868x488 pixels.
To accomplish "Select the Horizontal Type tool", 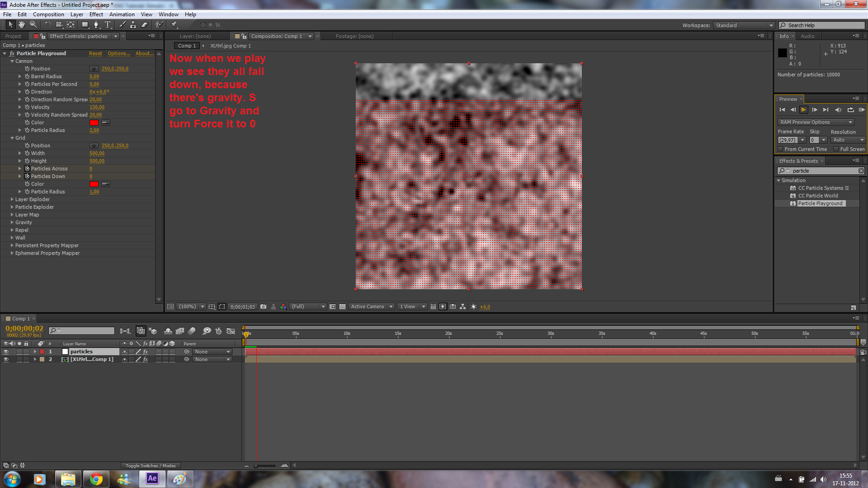I will [108, 25].
